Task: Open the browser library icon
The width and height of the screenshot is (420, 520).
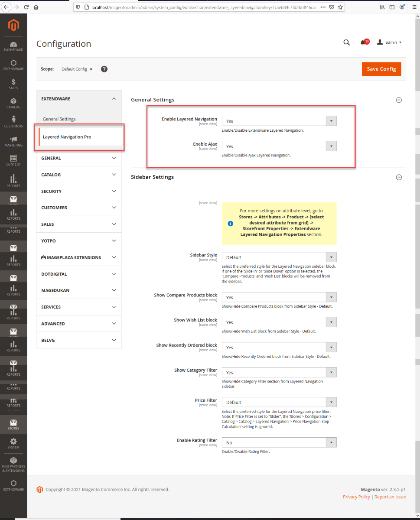Action: coord(382,7)
